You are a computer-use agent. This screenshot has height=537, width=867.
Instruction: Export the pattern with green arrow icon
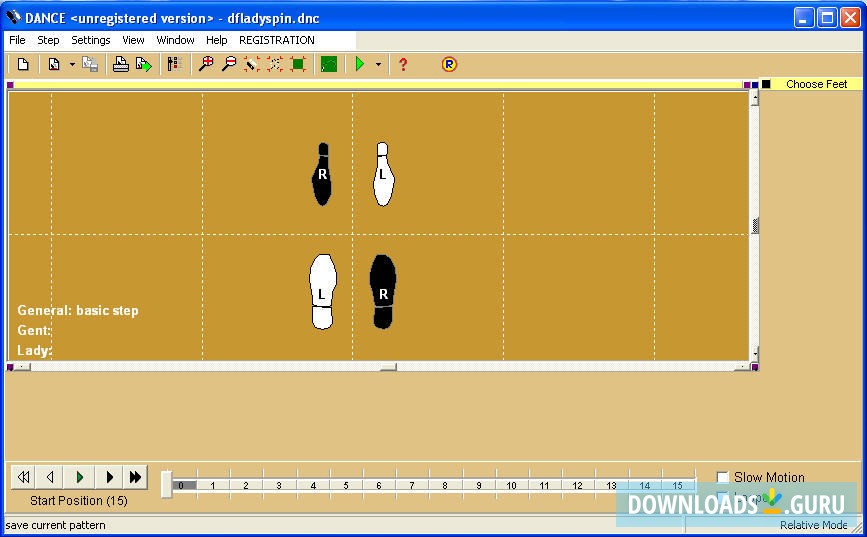(x=144, y=65)
